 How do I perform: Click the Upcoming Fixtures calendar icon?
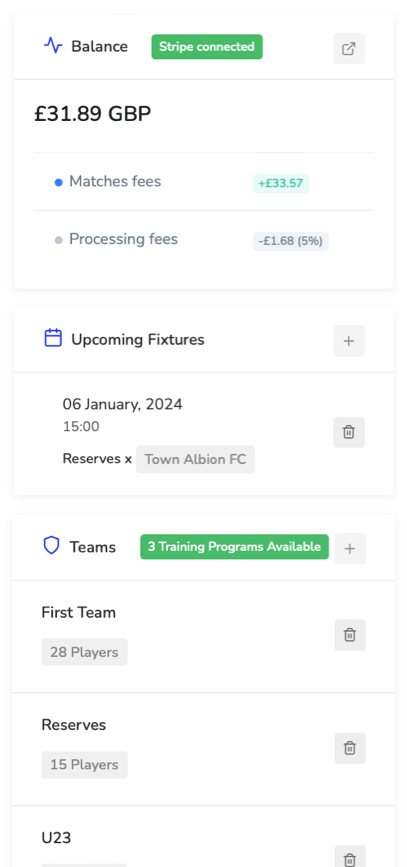pyautogui.click(x=53, y=338)
